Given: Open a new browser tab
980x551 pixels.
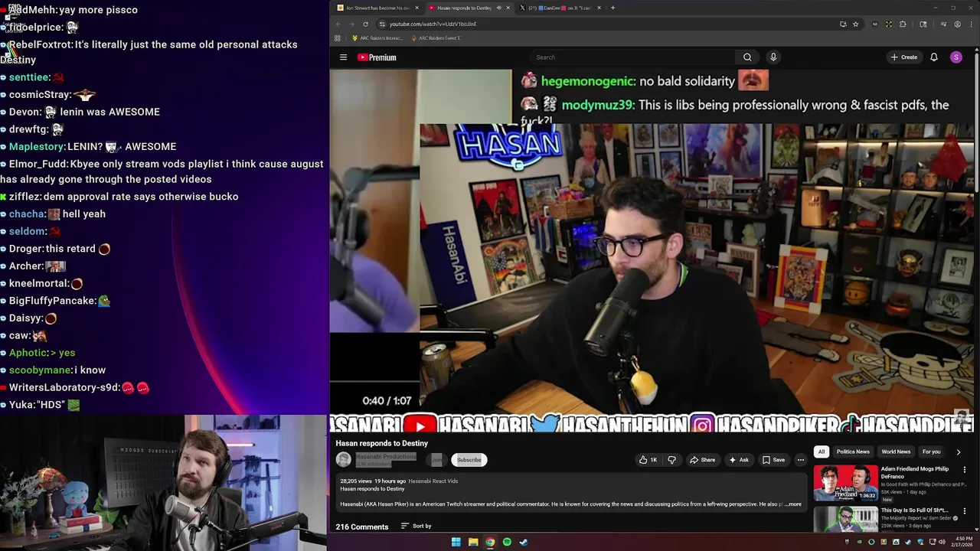Looking at the screenshot, I should point(612,8).
